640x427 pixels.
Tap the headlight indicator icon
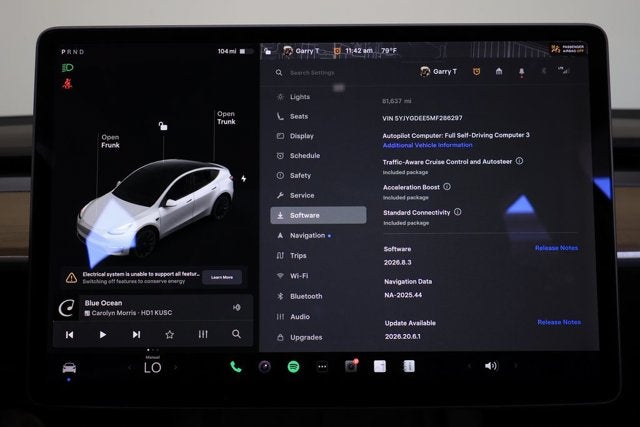[x=67, y=68]
